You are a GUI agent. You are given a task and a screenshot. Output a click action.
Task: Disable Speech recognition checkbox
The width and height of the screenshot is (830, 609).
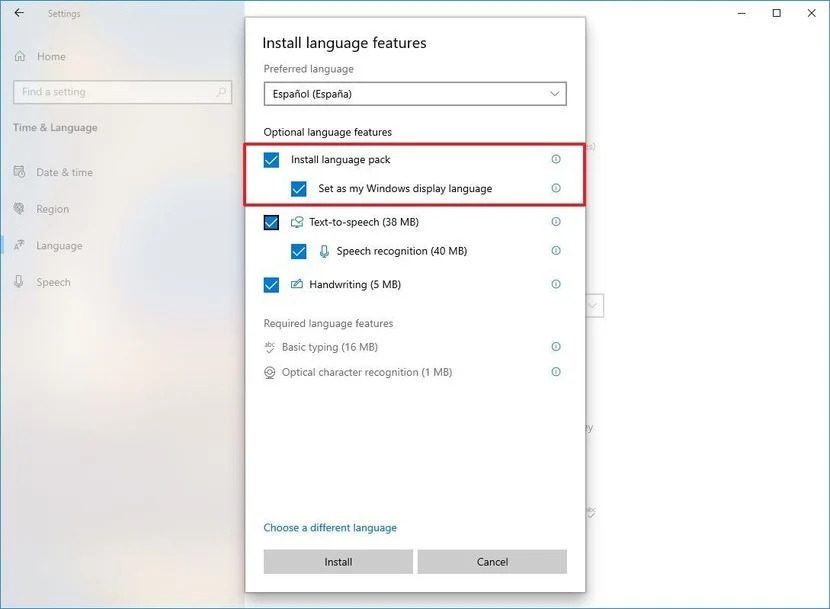tap(298, 251)
